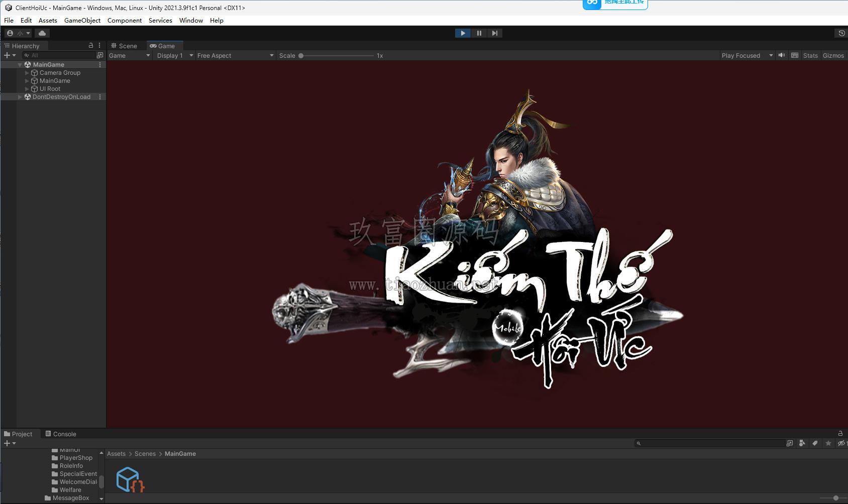Image resolution: width=848 pixels, height=504 pixels.
Task: Click the Hierarchy create plus button
Action: 10,55
